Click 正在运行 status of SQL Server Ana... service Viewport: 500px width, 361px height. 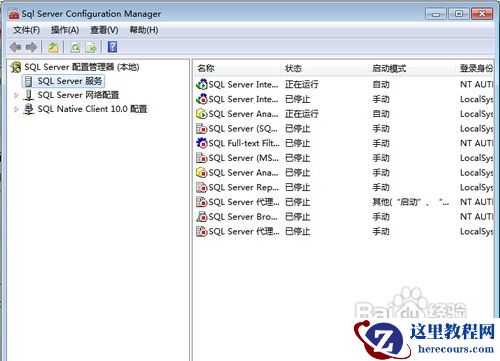tap(302, 114)
